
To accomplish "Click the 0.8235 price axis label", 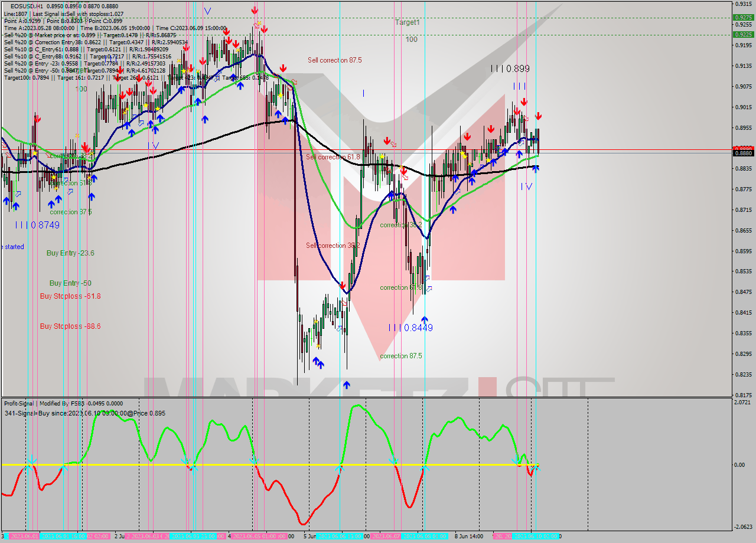I will point(743,375).
